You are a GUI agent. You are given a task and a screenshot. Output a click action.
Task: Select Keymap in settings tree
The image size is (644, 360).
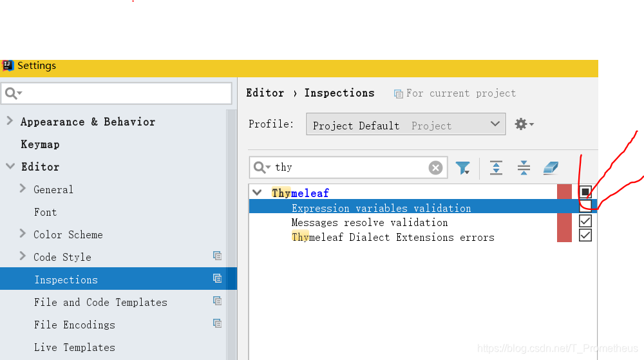(40, 144)
